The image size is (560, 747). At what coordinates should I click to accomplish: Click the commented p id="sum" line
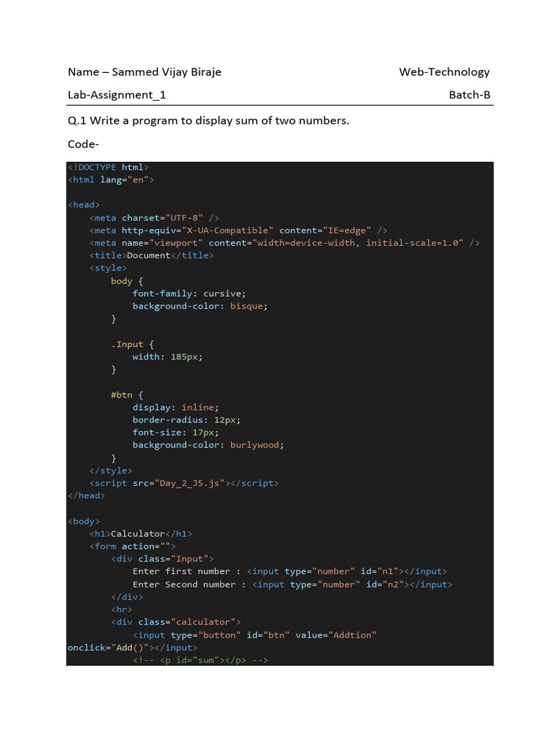click(200, 659)
